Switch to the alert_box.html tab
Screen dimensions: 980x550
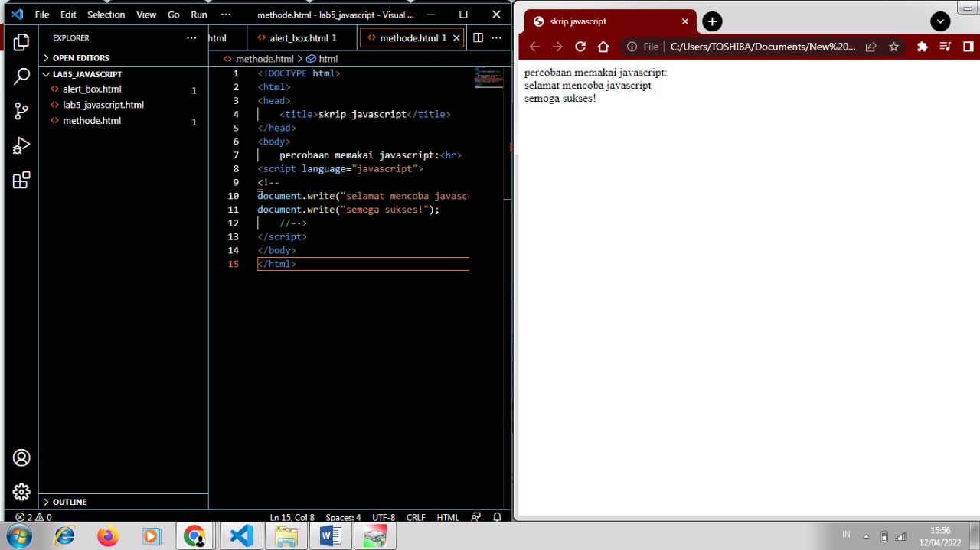pos(302,37)
